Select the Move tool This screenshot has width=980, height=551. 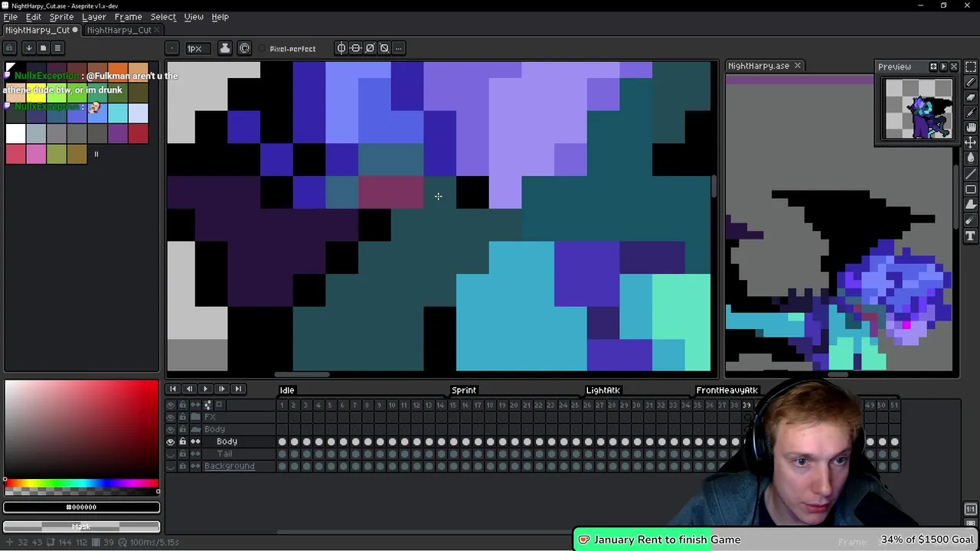[x=971, y=143]
